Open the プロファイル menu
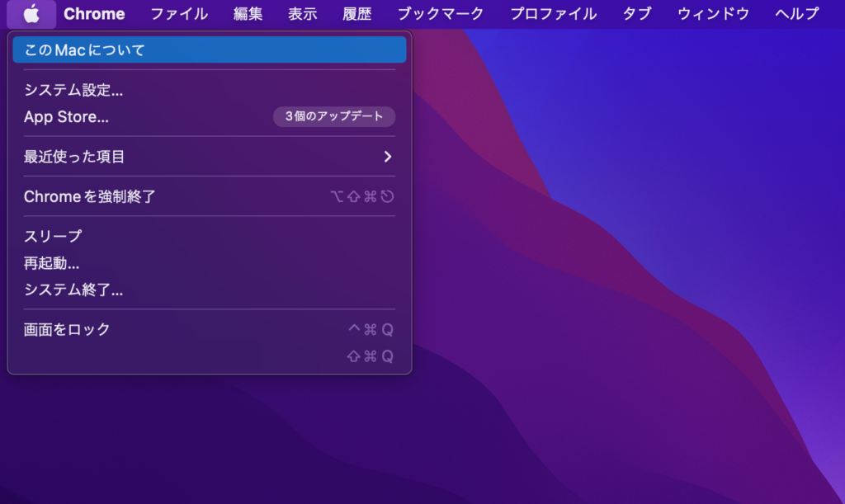 pyautogui.click(x=554, y=14)
